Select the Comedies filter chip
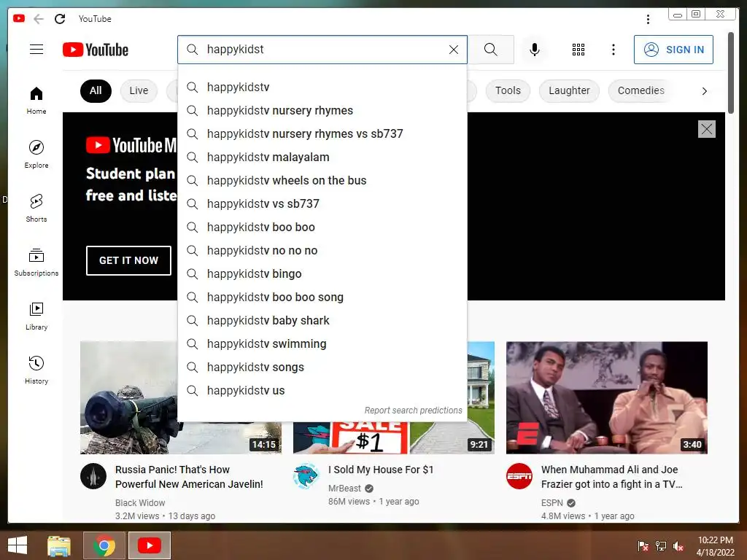 click(x=640, y=90)
